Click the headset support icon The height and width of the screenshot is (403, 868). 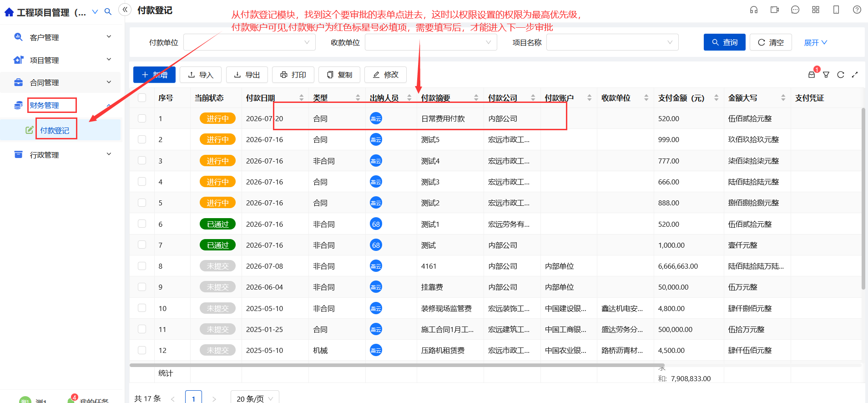(754, 10)
